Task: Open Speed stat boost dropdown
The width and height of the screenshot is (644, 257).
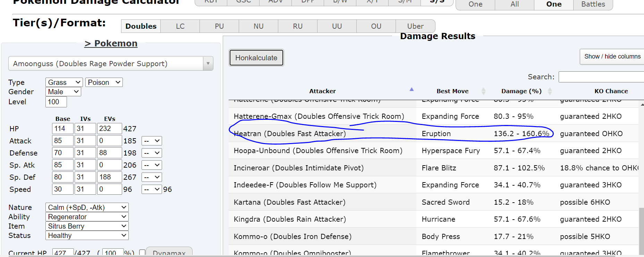Action: pos(152,189)
